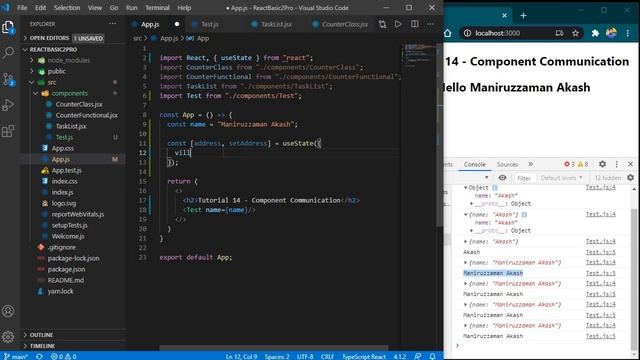The image size is (640, 360).
Task: Open Chrome three-dot menu
Action: pos(627,33)
